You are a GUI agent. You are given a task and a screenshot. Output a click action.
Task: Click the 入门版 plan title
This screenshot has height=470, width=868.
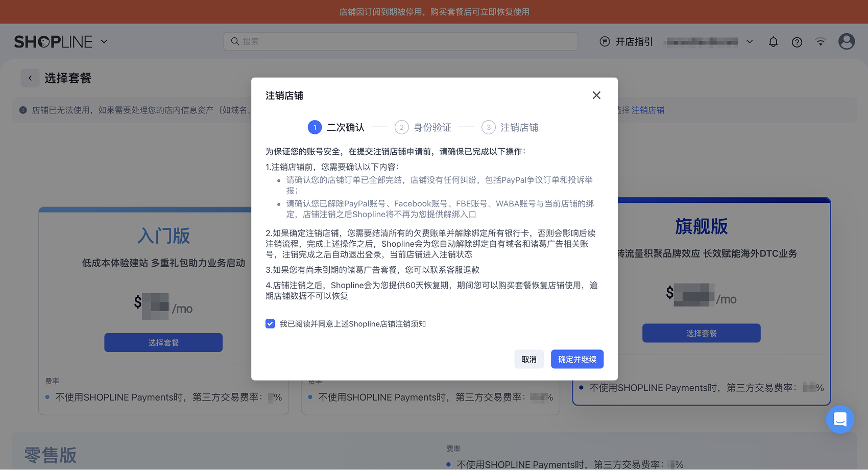[163, 236]
